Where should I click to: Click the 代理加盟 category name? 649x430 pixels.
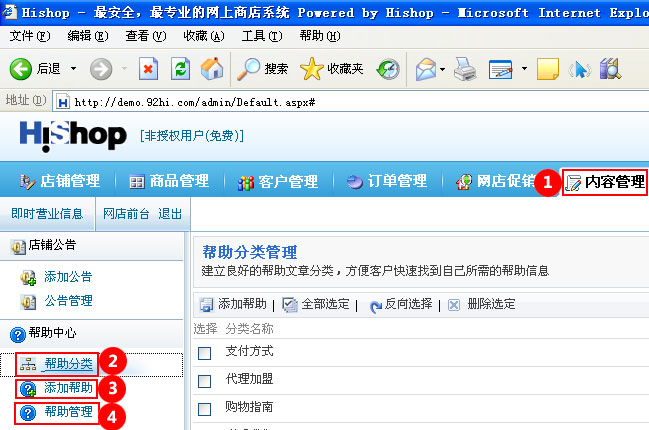click(x=249, y=379)
